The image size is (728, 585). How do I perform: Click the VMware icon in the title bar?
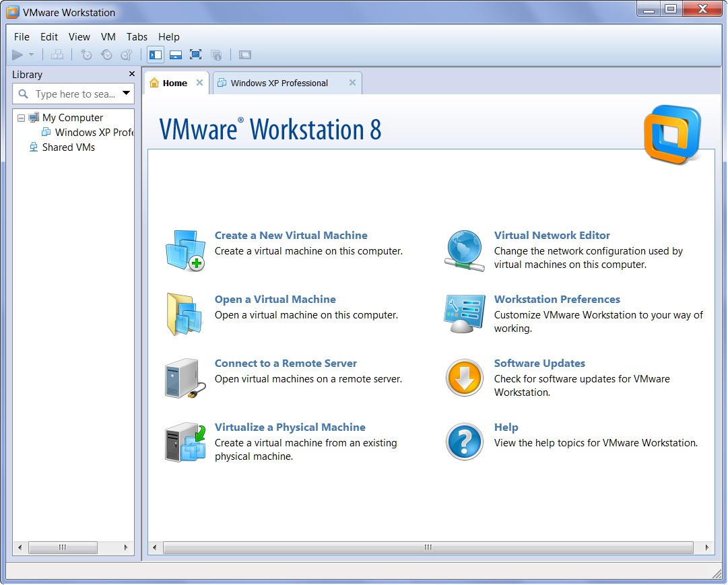13,13
